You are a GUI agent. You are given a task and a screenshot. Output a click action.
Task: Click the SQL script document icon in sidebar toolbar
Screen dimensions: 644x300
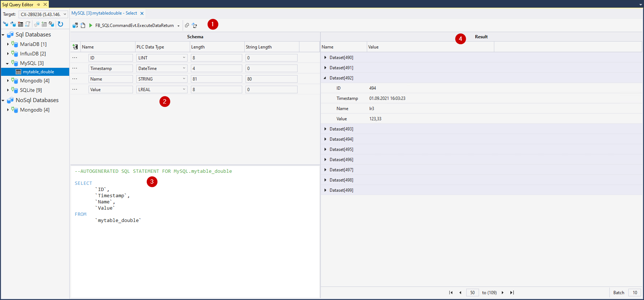point(28,24)
